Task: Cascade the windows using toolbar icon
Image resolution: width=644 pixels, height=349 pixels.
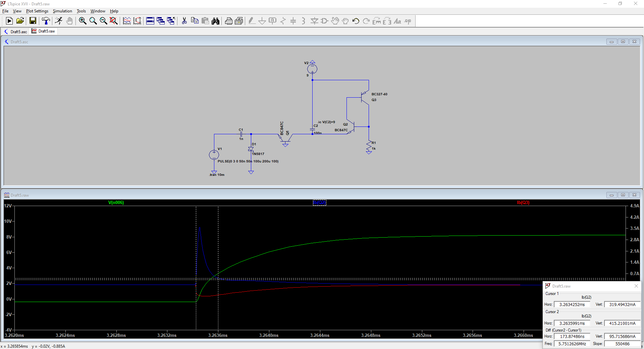Action: pos(161,21)
